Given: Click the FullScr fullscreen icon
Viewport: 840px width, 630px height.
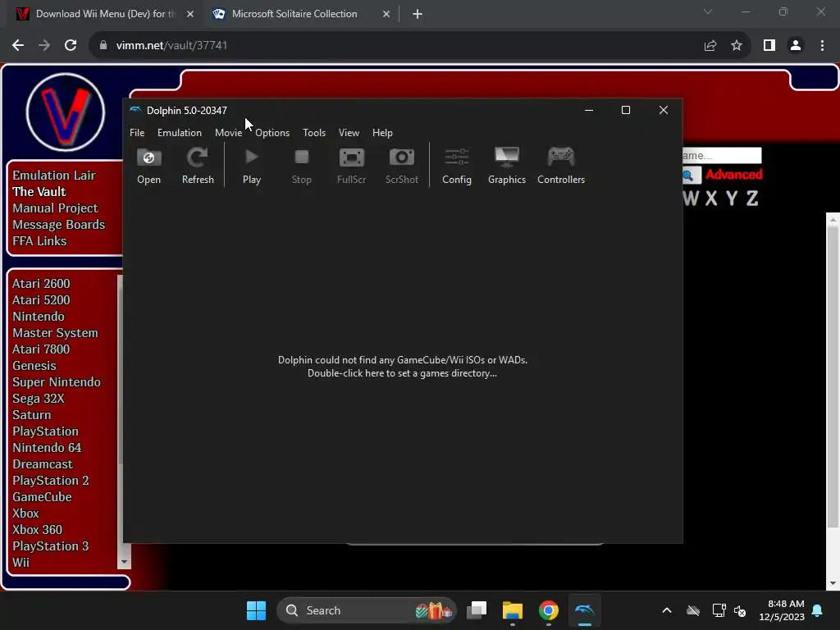Looking at the screenshot, I should tap(351, 166).
